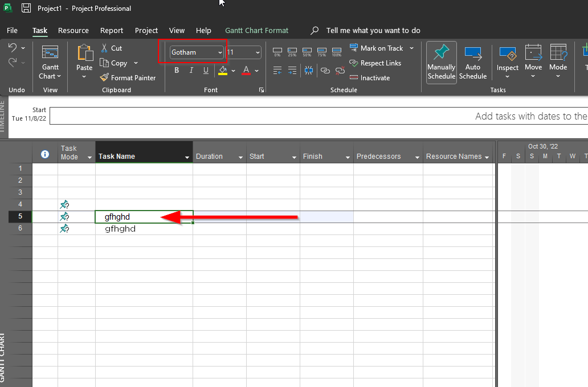Copy the selected cell

(x=113, y=63)
